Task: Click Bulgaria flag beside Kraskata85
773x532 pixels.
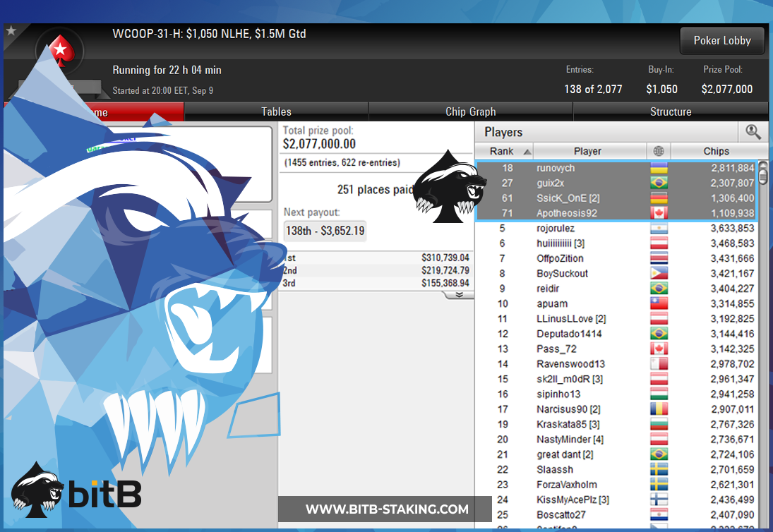Action: (659, 424)
